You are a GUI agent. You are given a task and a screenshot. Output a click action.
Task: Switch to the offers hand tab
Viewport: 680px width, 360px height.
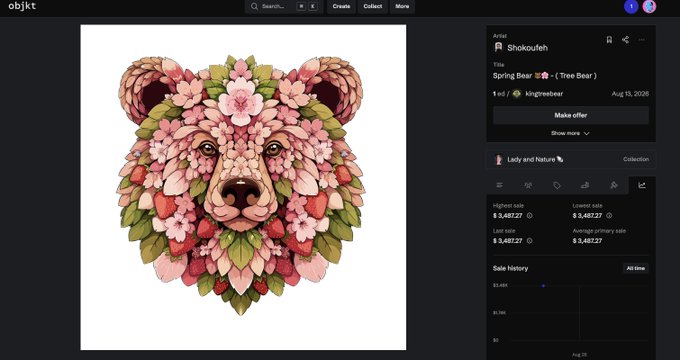[x=585, y=185]
